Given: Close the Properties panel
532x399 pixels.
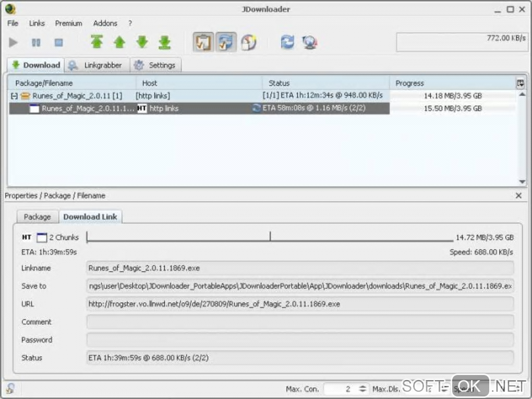Looking at the screenshot, I should [518, 196].
